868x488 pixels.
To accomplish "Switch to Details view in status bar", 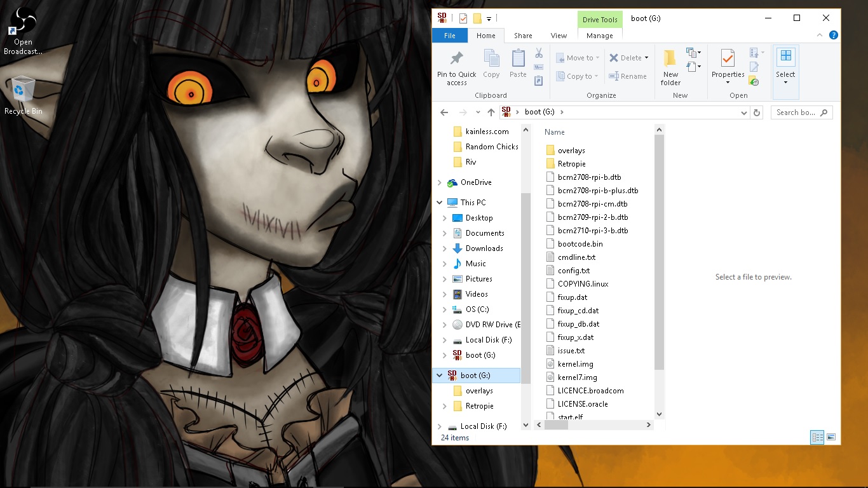I will coord(817,437).
